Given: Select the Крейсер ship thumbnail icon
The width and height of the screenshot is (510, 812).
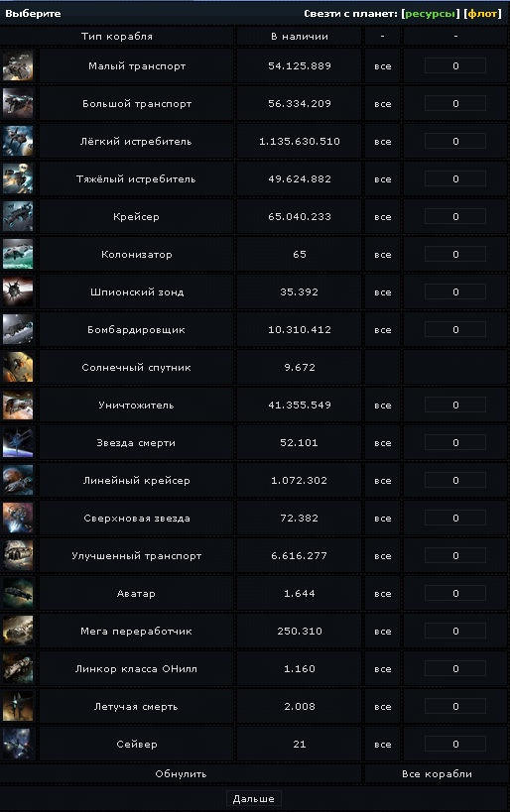Looking at the screenshot, I should tap(18, 216).
